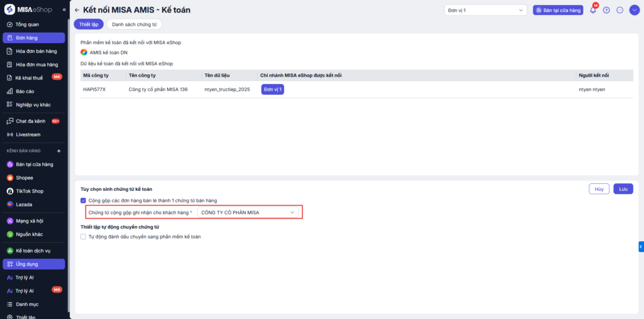Screen dimensions: 644x319
Task: Open Bán tại cửa hàng sidebar icon
Action: coord(10,165)
